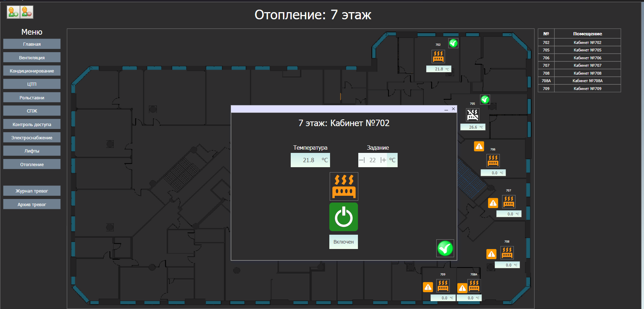The image size is (644, 309).
Task: Click the Задание setpoint value field
Action: click(x=372, y=160)
